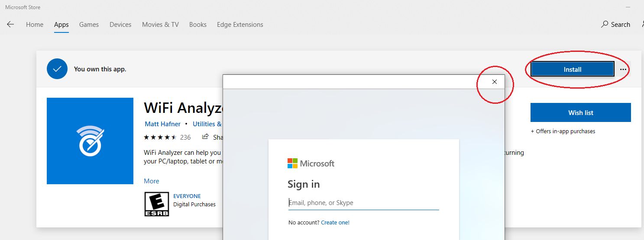Viewport: 644px width, 240px height.
Task: Open the more options ellipsis menu
Action: tap(623, 69)
